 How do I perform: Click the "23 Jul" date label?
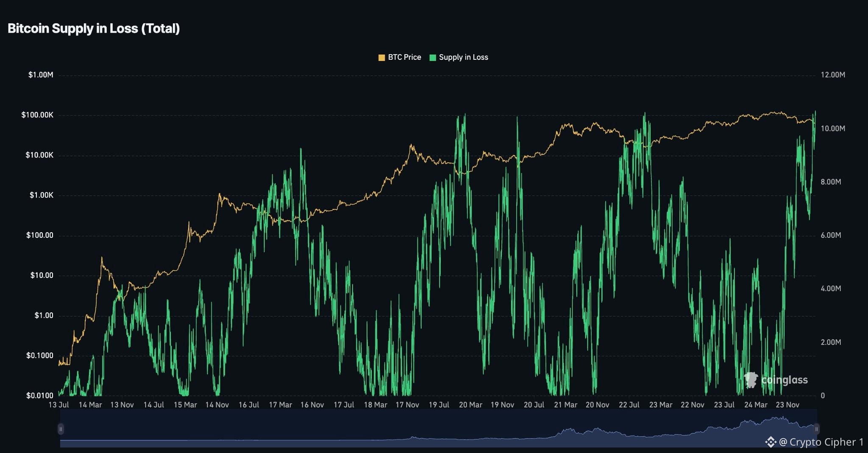pyautogui.click(x=724, y=405)
